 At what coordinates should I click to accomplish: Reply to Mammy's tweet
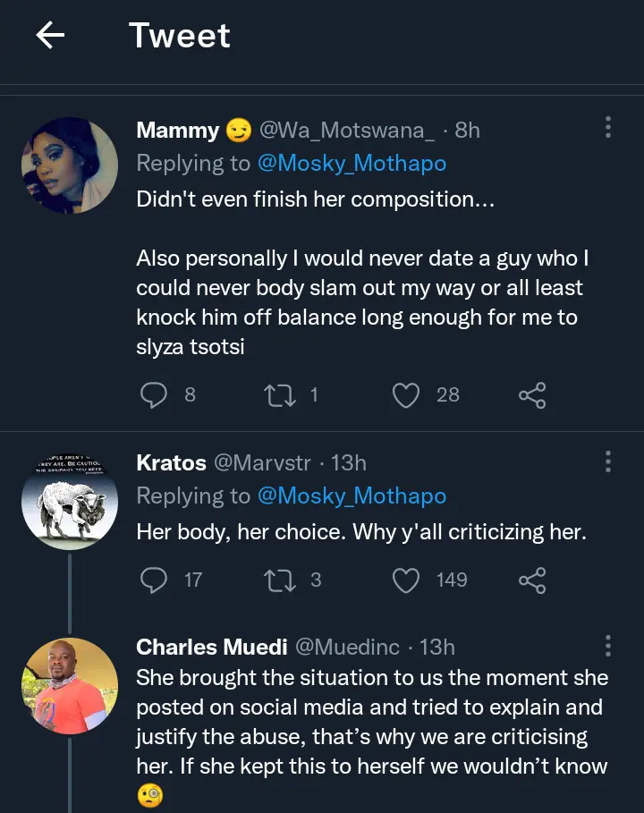coord(154,394)
